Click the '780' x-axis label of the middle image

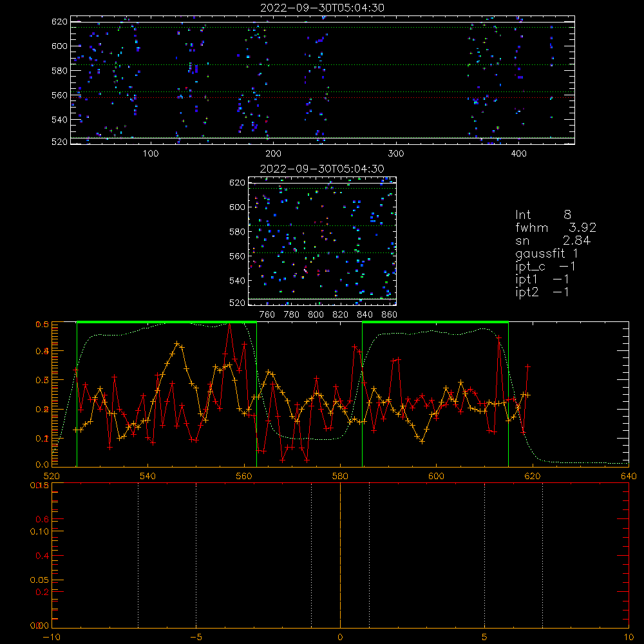tap(292, 315)
